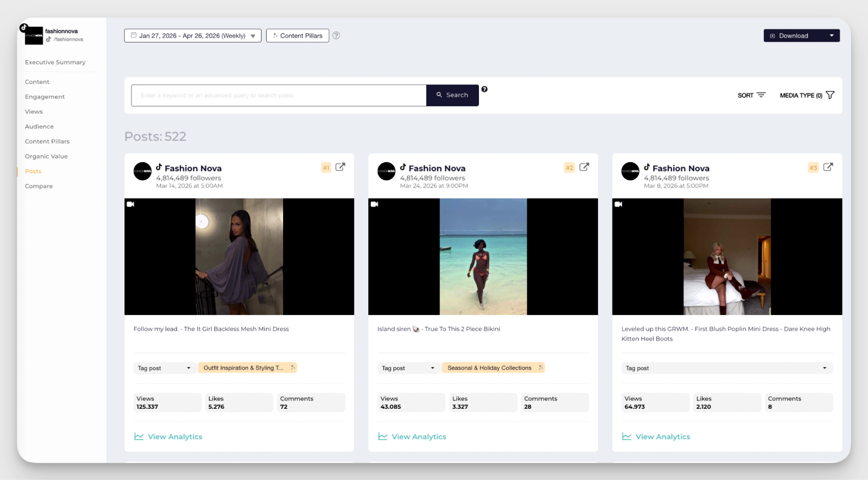Click the Likes 2.120 stat
Viewport: 868px width, 480px height.
point(727,402)
